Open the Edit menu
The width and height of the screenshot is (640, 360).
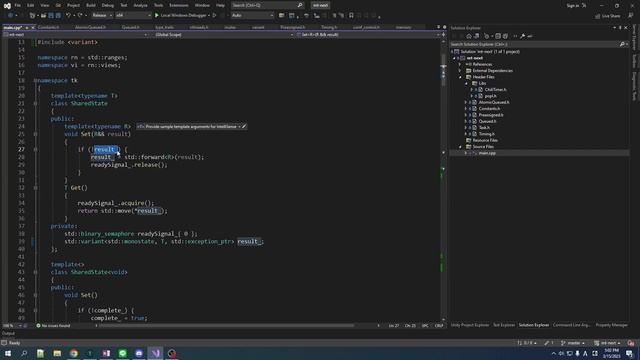pos(31,5)
